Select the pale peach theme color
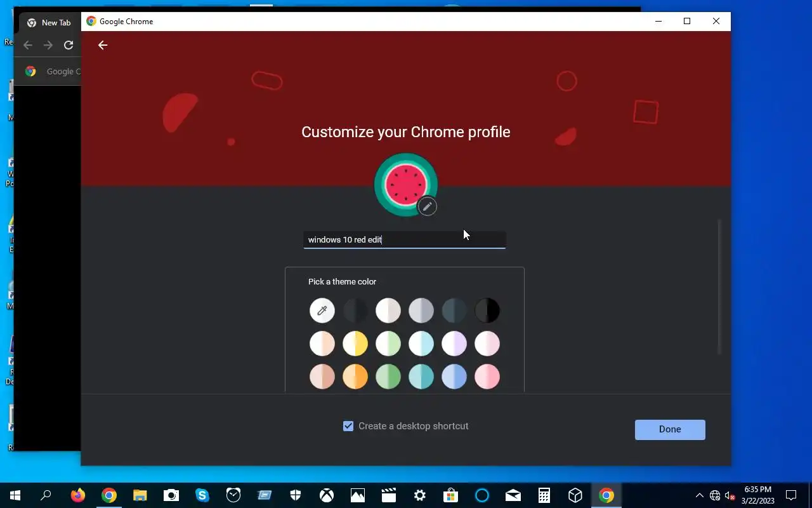The height and width of the screenshot is (508, 812). coord(322,344)
